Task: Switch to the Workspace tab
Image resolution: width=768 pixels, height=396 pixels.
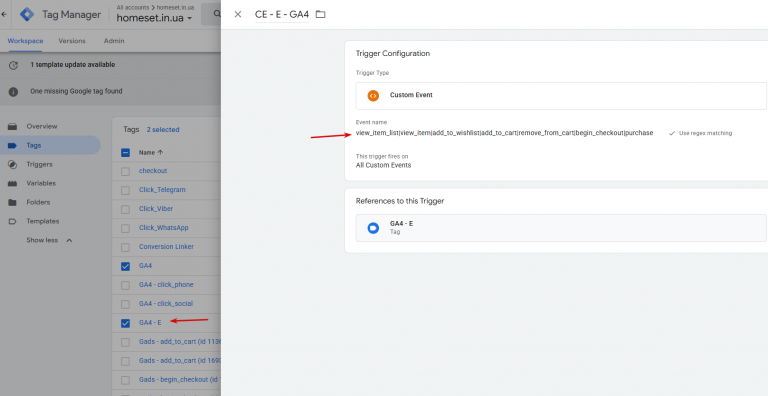Action: tap(25, 41)
